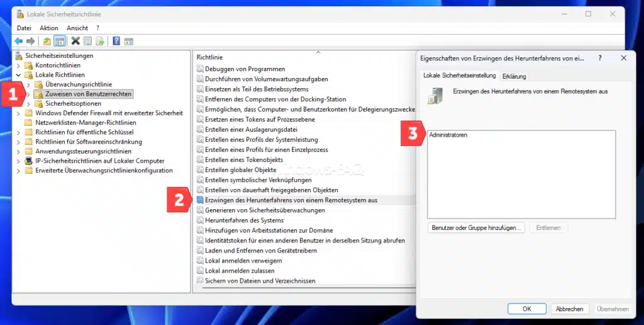The height and width of the screenshot is (325, 644).
Task: Click the icon next to Lokal anmelden verweigern
Action: point(200,260)
